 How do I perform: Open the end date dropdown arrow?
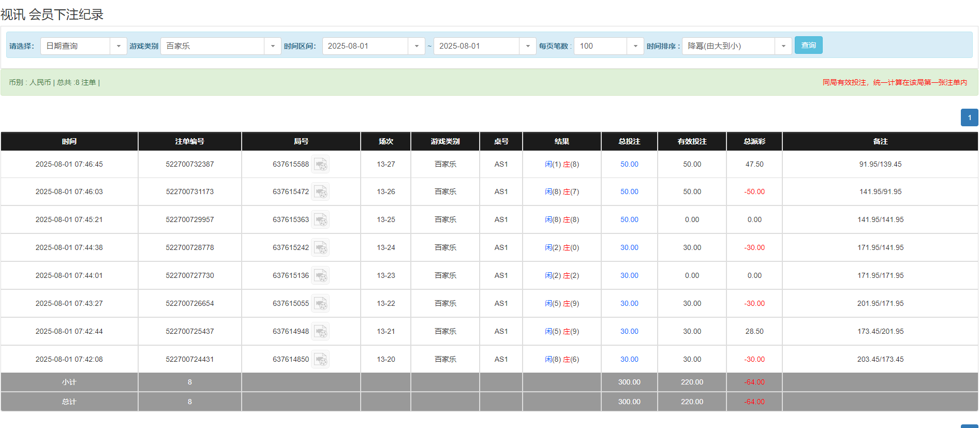click(x=527, y=46)
